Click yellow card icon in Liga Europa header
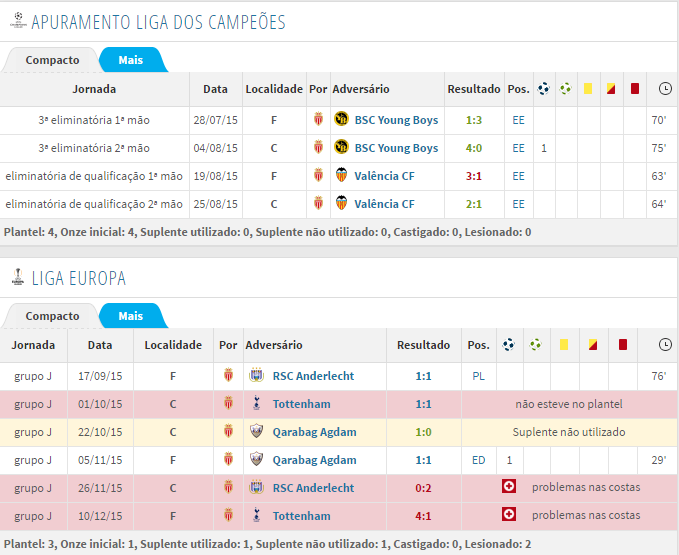679x555 pixels. pyautogui.click(x=564, y=345)
